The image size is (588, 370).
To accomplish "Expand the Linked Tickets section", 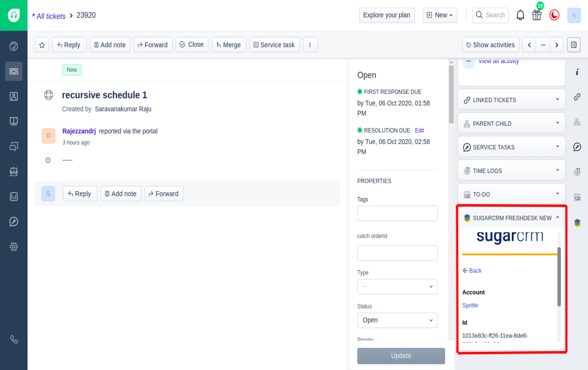I will pos(511,100).
